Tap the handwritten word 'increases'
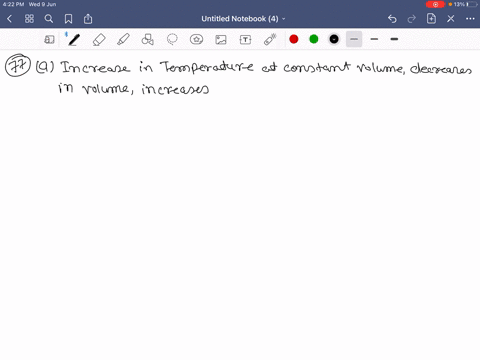Screen dimensions: 480x360 tap(175, 89)
